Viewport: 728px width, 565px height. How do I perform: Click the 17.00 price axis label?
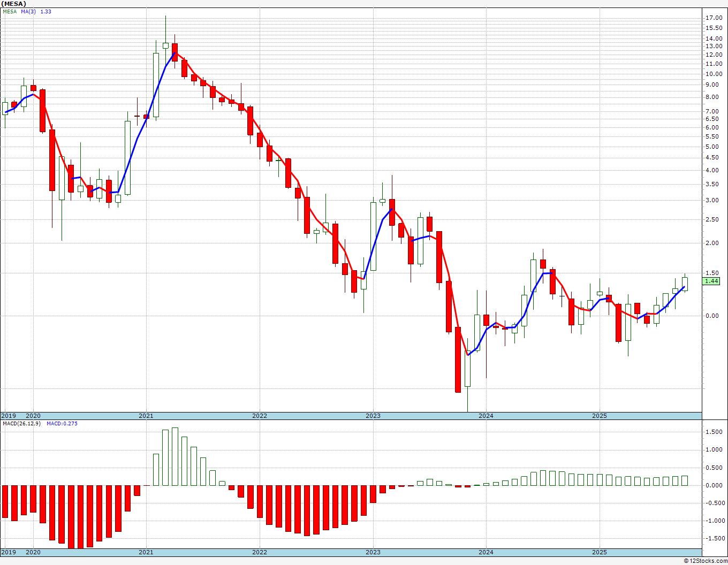714,18
